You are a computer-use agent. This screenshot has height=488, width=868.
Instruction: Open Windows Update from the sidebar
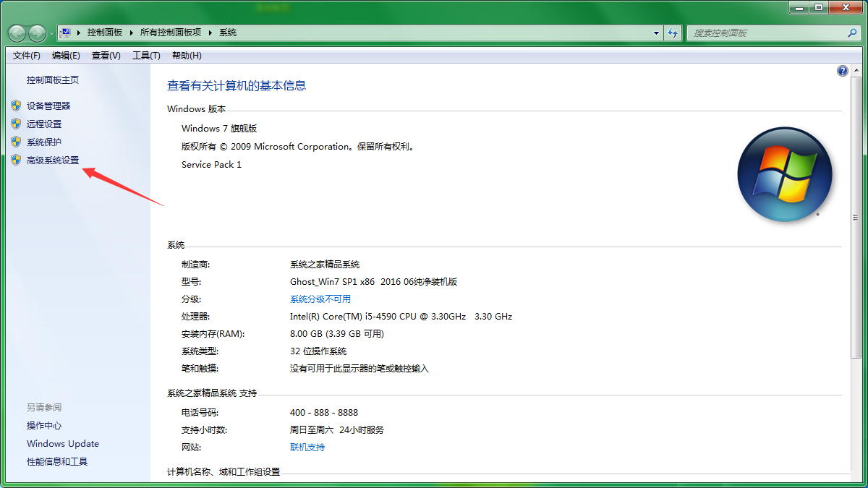pyautogui.click(x=62, y=443)
